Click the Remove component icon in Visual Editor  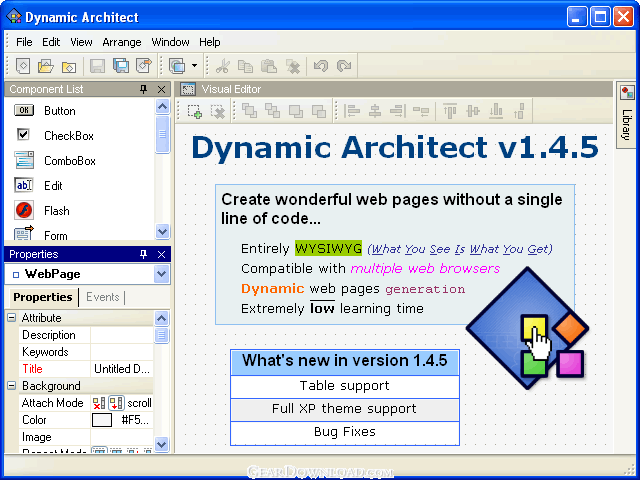218,111
